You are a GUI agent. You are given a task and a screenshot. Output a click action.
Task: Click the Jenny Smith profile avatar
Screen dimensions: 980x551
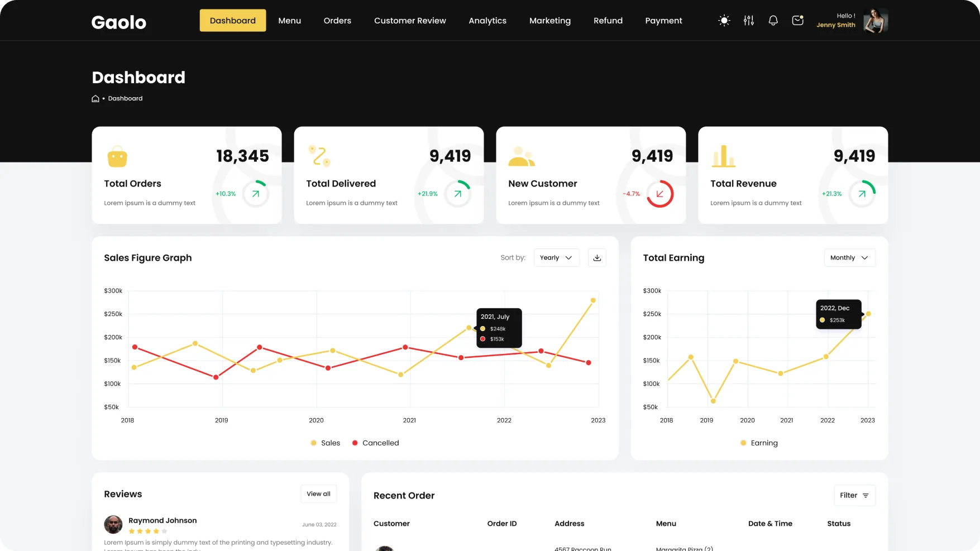876,21
